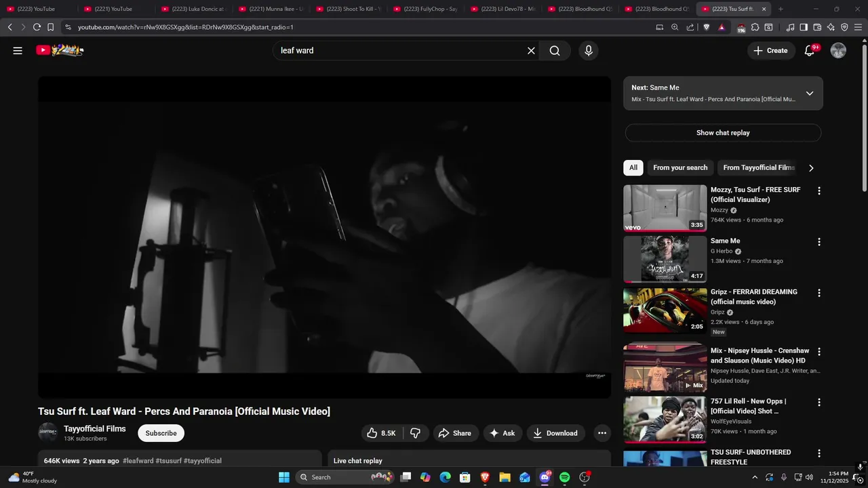Open the Ask AI button
This screenshot has height=488, width=868.
click(502, 433)
